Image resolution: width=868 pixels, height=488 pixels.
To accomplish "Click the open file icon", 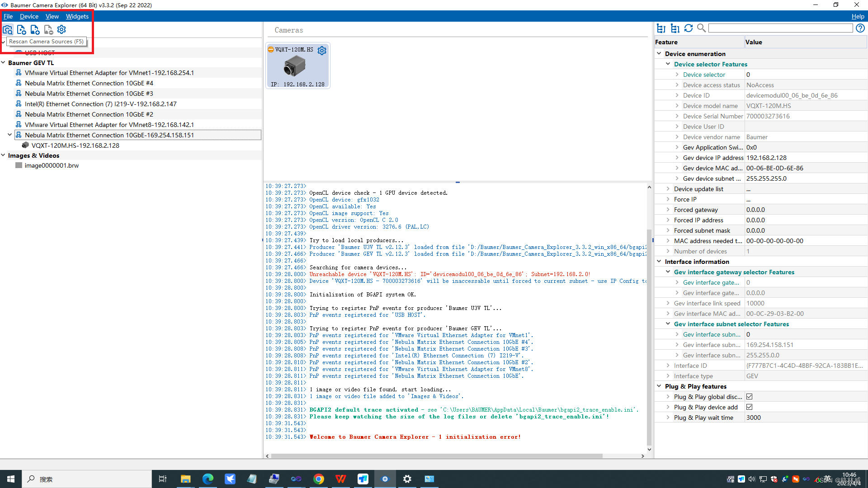I will pyautogui.click(x=21, y=30).
